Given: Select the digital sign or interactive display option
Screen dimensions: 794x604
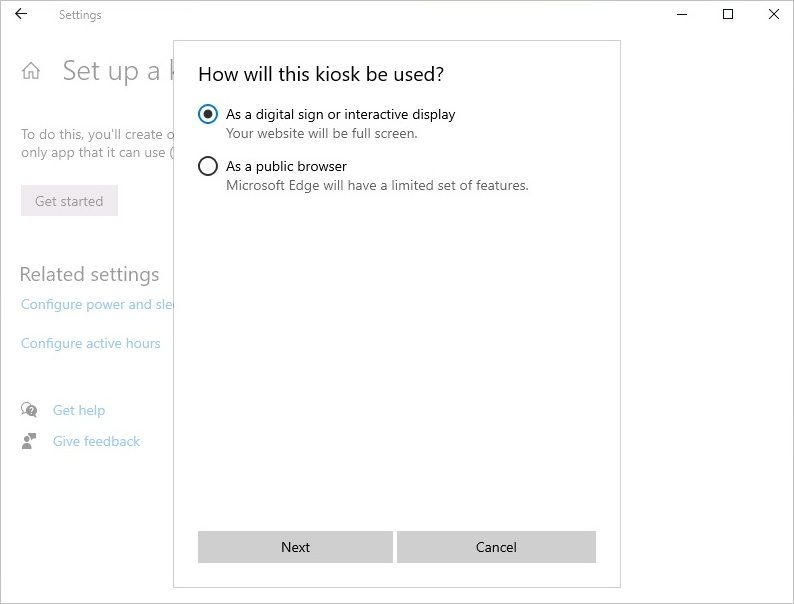Looking at the screenshot, I should click(208, 114).
